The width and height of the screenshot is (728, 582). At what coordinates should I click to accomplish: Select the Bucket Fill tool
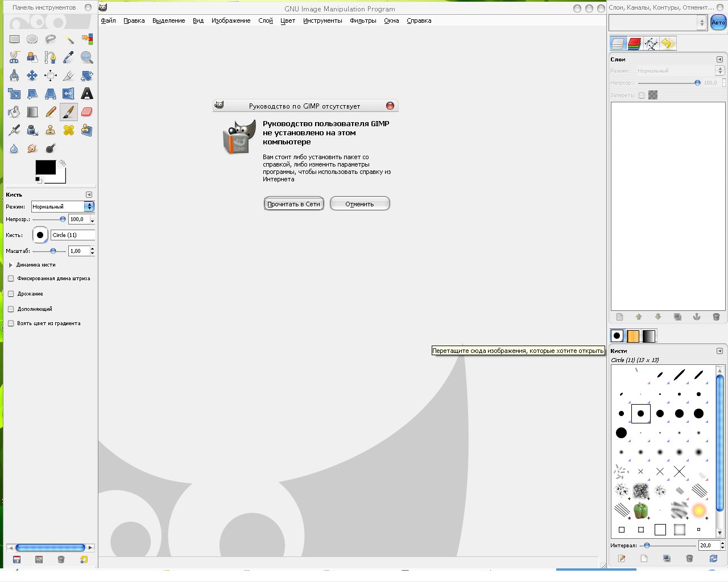click(x=14, y=112)
